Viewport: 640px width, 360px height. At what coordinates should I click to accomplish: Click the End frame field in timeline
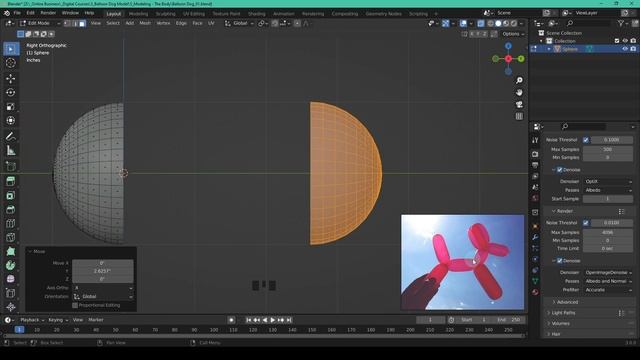click(x=509, y=320)
